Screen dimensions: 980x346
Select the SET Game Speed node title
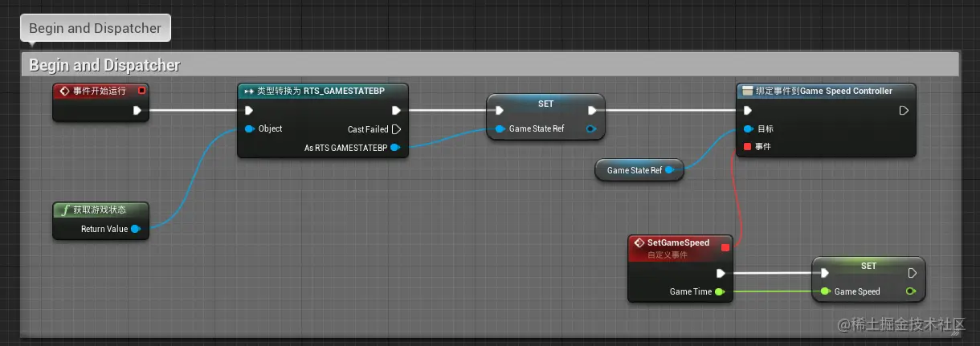[869, 266]
